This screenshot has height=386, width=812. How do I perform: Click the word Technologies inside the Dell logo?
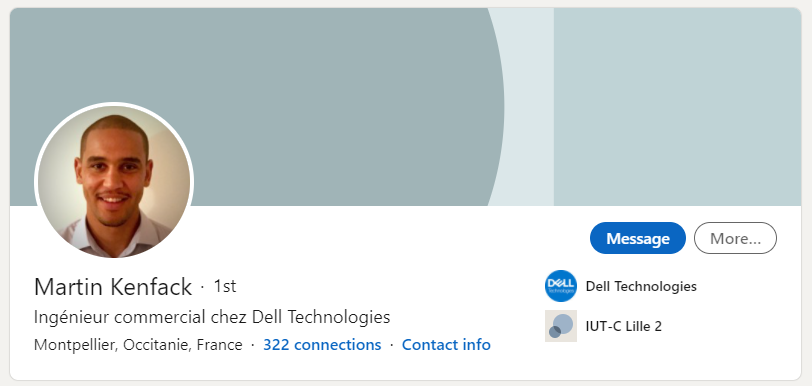[x=561, y=291]
